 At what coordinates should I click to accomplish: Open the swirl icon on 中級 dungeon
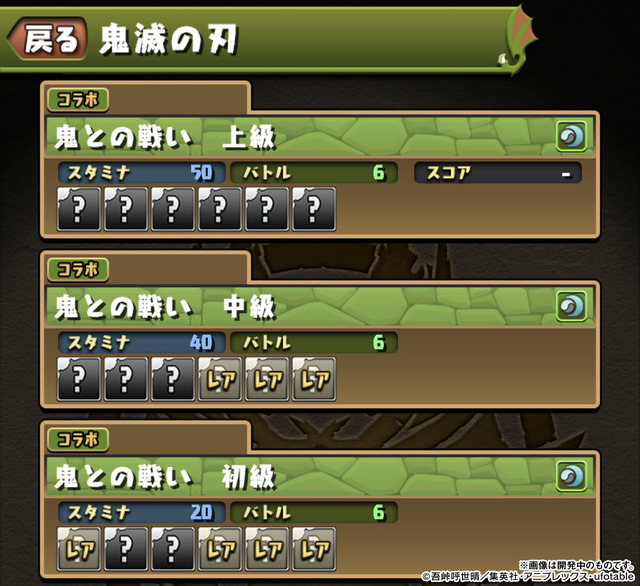[571, 306]
